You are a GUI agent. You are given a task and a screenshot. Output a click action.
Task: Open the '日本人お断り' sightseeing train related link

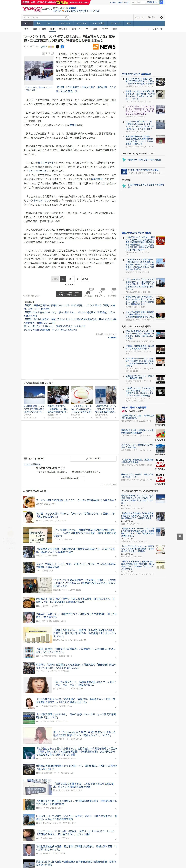[86, 89]
